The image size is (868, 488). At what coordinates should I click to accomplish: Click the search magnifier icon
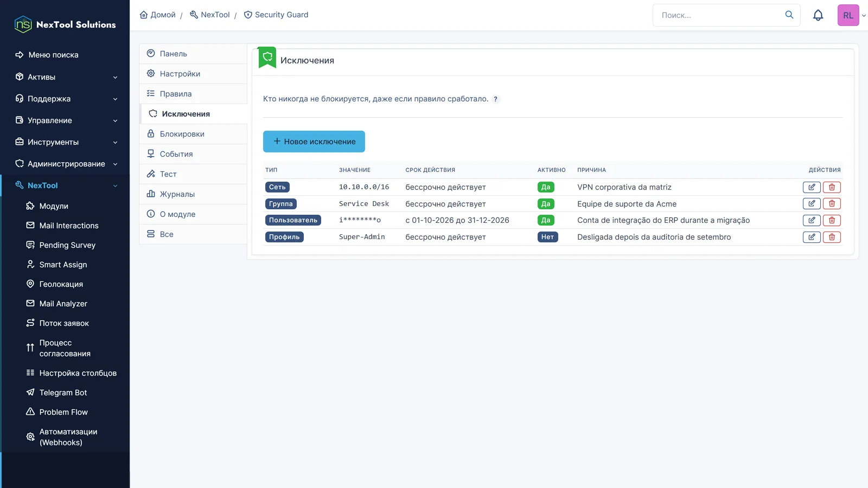pyautogui.click(x=789, y=15)
